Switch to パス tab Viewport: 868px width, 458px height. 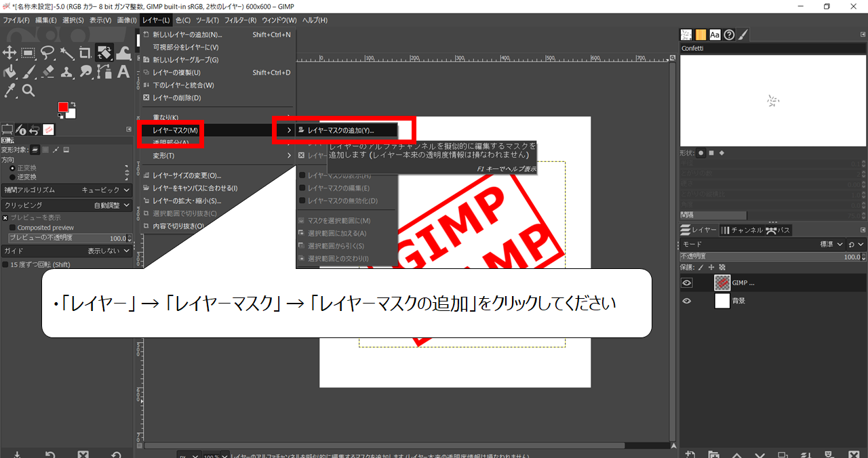coord(778,230)
